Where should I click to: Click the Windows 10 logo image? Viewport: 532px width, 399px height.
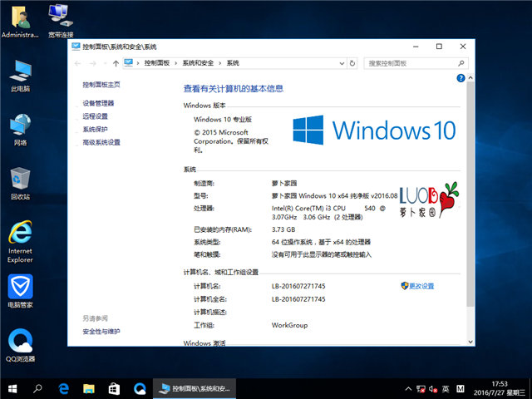pos(374,131)
